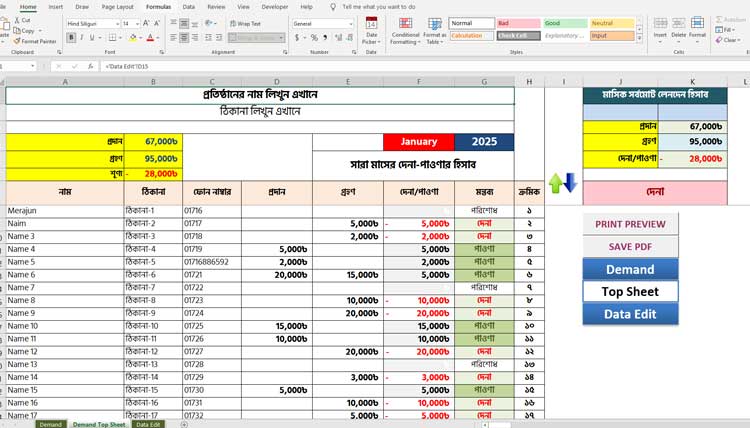The image size is (750, 428).
Task: Toggle Bold formatting in the Font group
Action: click(x=72, y=38)
